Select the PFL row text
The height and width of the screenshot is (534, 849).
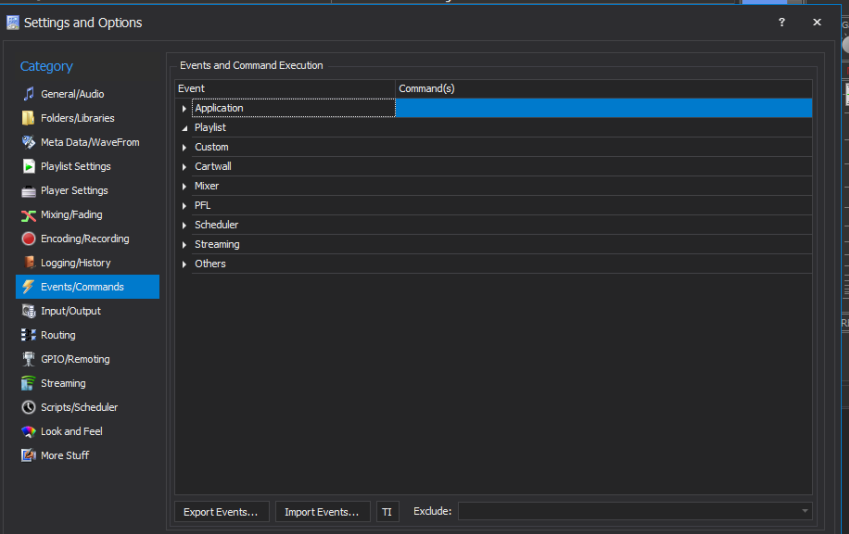pyautogui.click(x=203, y=205)
